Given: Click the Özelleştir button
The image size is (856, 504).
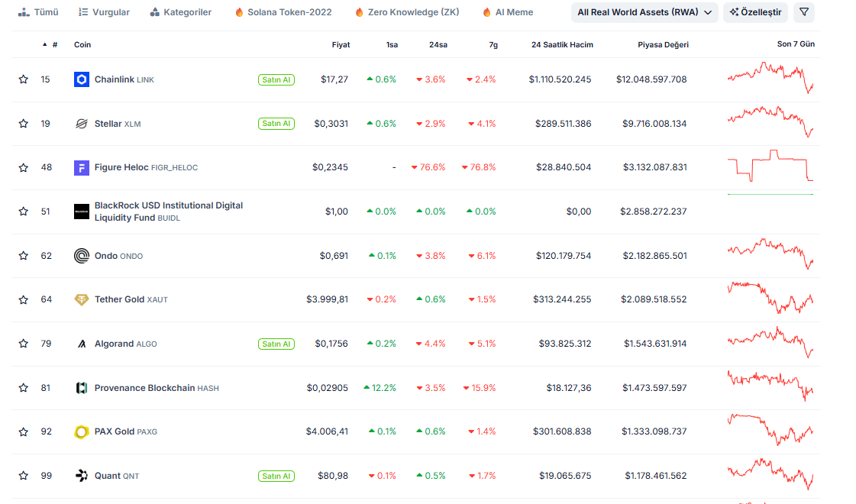Looking at the screenshot, I should pyautogui.click(x=755, y=12).
